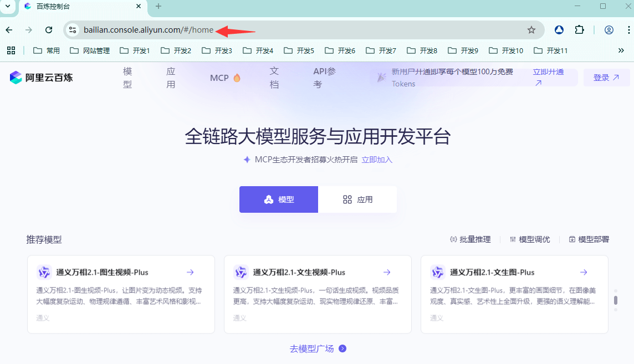The height and width of the screenshot is (364, 634).
Task: Open the 开发10 bookmarks folder
Action: click(506, 50)
